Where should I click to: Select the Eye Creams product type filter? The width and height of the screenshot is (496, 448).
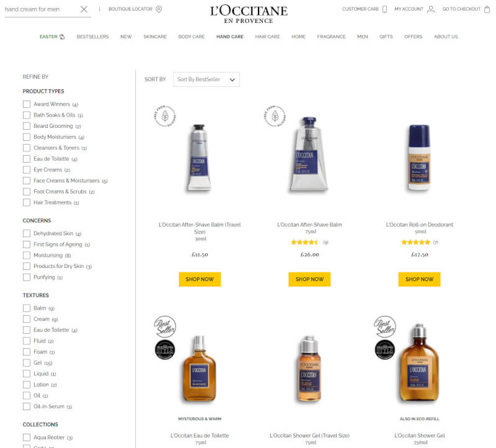coord(27,169)
